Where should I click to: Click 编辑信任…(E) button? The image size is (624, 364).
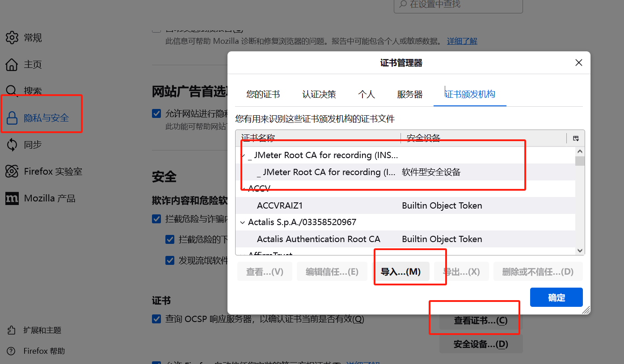click(332, 272)
